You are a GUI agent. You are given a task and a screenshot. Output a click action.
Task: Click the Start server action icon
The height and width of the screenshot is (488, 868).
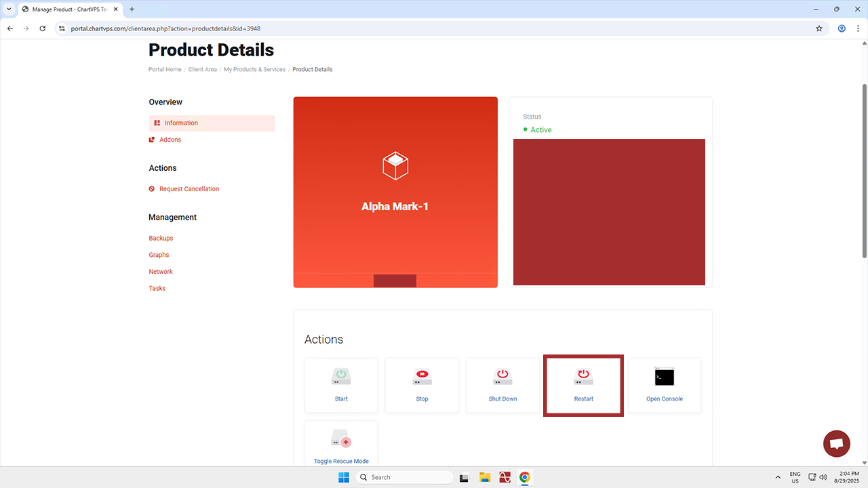pyautogui.click(x=341, y=377)
